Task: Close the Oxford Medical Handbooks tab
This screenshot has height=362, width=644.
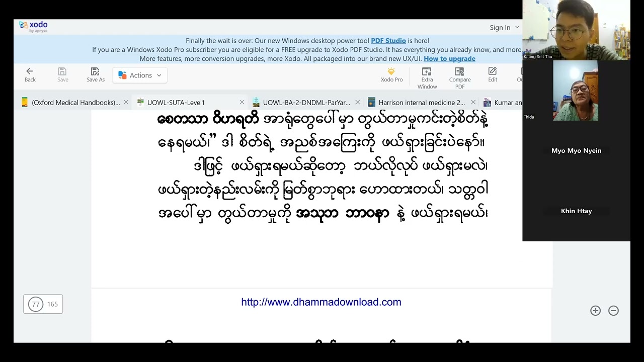Action: click(x=126, y=103)
